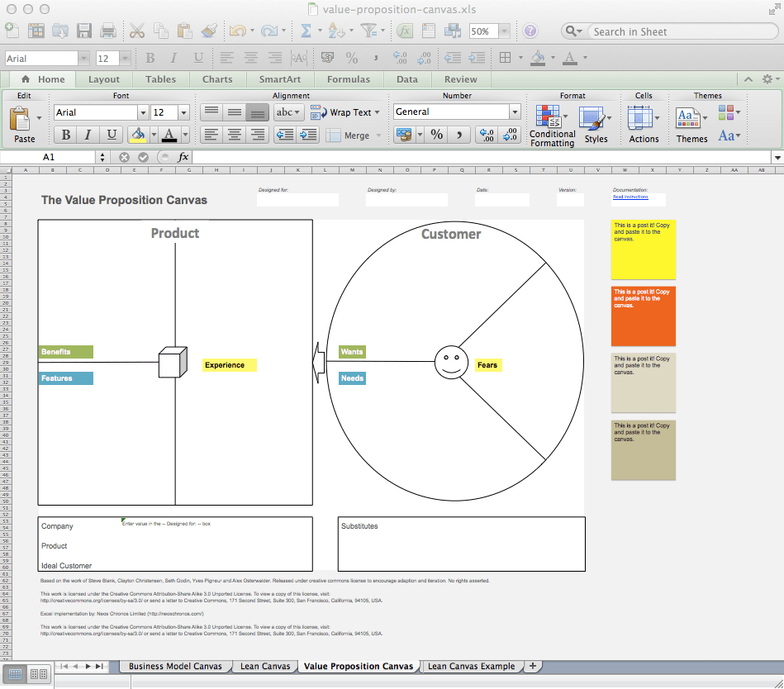Open the Formulas ribbon tab
This screenshot has width=784, height=689.
coord(349,79)
